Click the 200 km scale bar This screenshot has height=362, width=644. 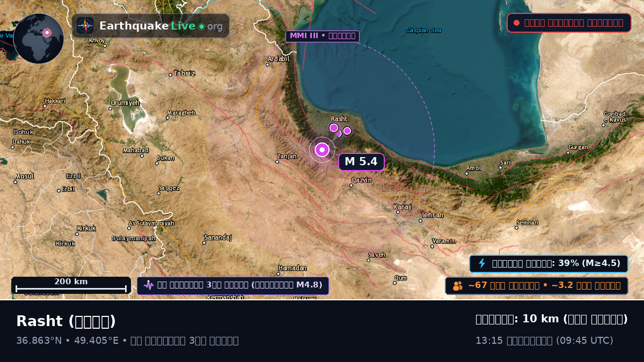71,285
